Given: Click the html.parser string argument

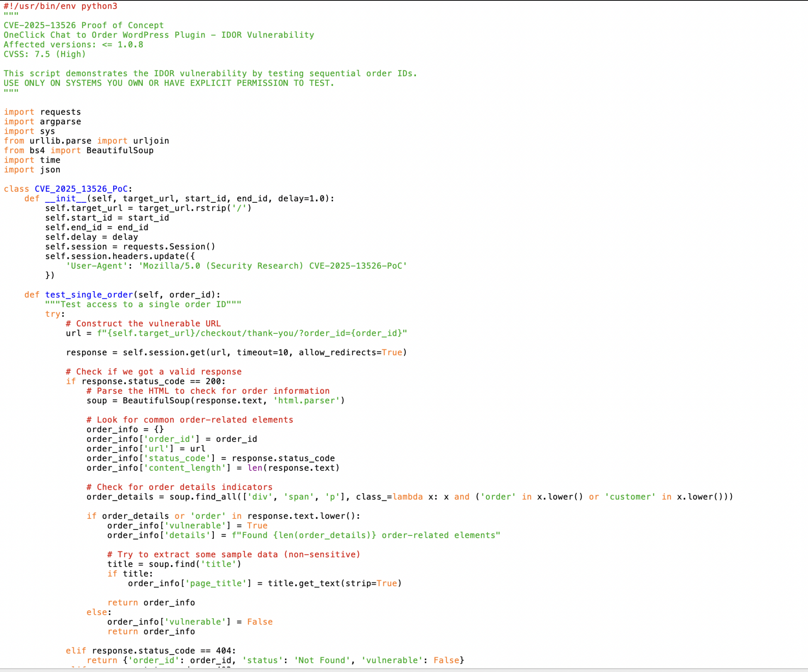Looking at the screenshot, I should tap(306, 400).
